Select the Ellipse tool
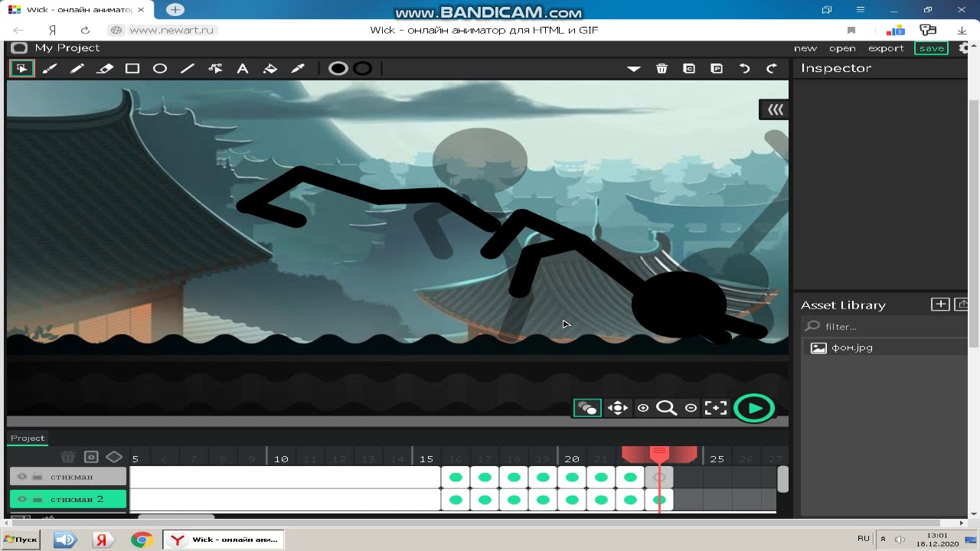 pyautogui.click(x=160, y=68)
